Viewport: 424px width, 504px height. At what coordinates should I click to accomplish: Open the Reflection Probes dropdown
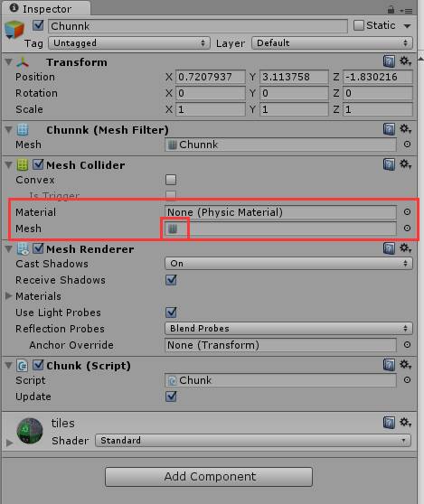(288, 329)
